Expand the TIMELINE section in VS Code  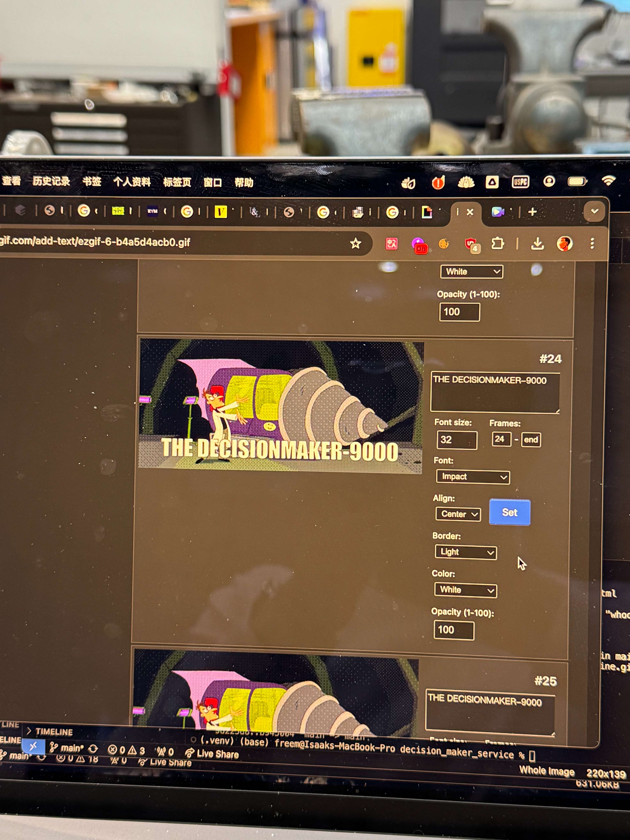pos(49,731)
